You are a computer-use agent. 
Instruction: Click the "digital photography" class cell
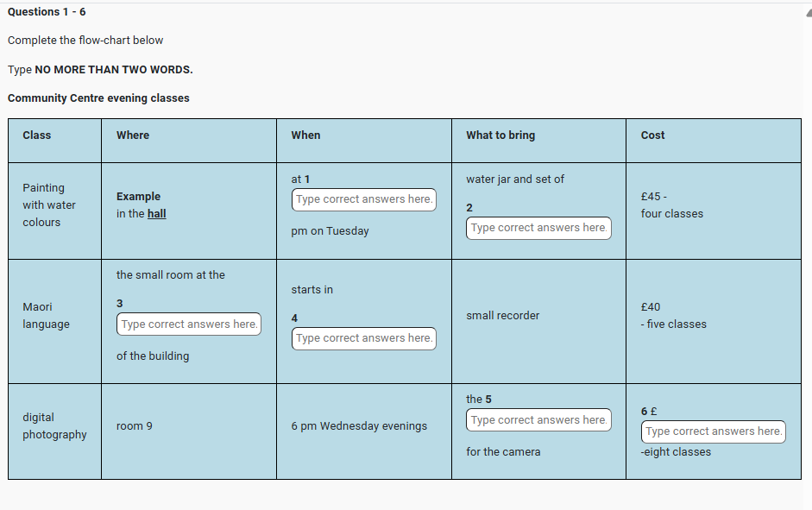point(54,426)
